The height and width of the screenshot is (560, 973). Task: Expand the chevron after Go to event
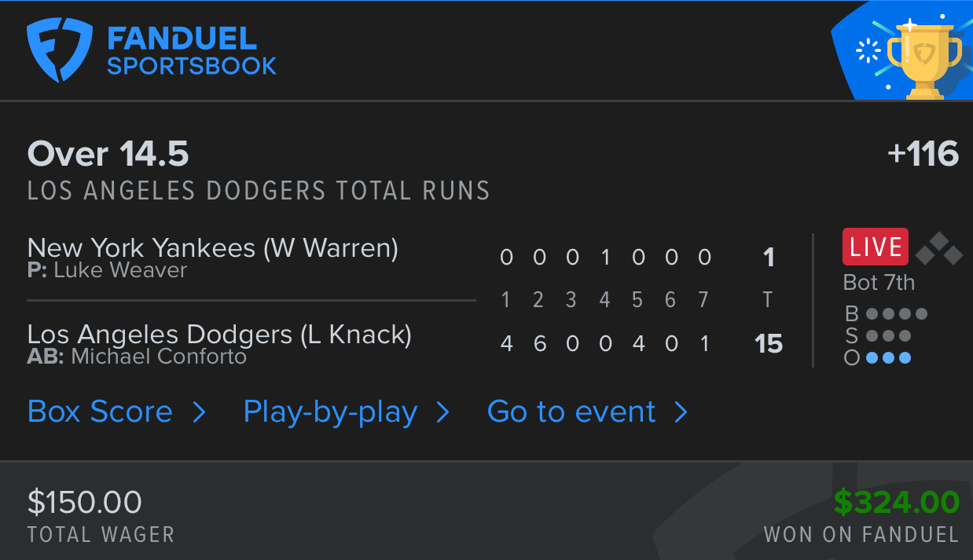click(x=681, y=412)
